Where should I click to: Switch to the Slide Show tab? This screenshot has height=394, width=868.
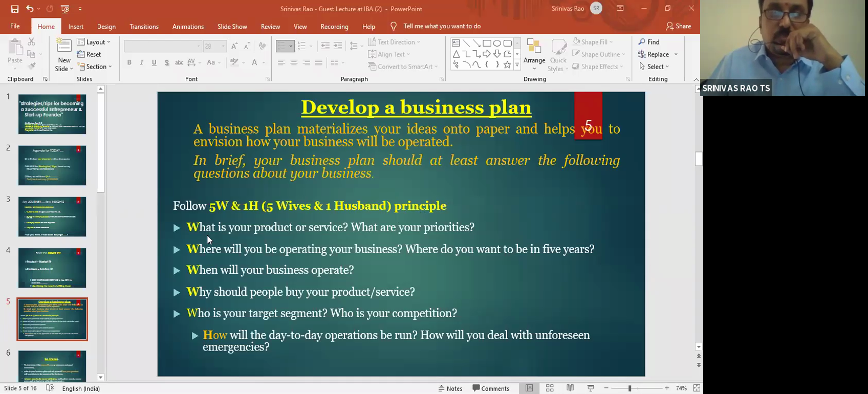232,27
